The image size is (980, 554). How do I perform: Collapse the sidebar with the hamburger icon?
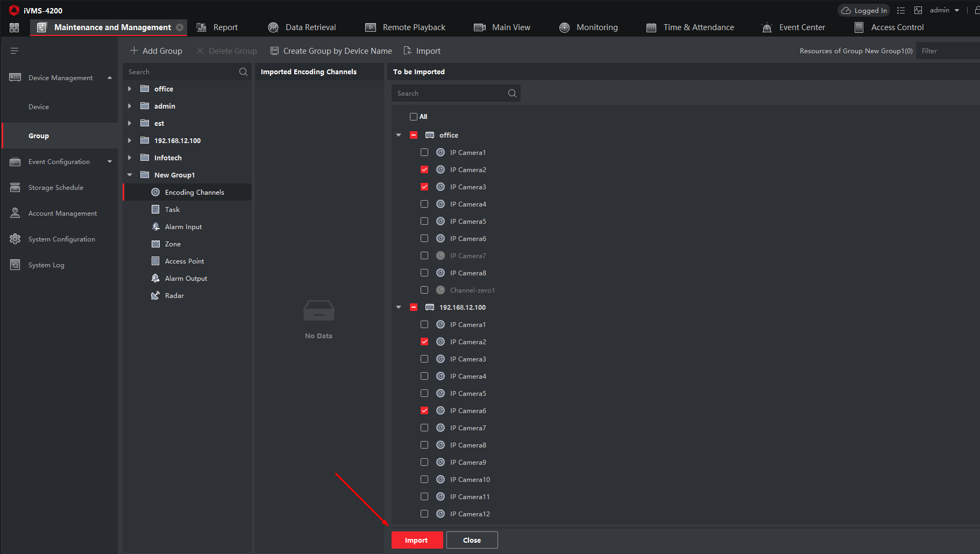coord(15,51)
